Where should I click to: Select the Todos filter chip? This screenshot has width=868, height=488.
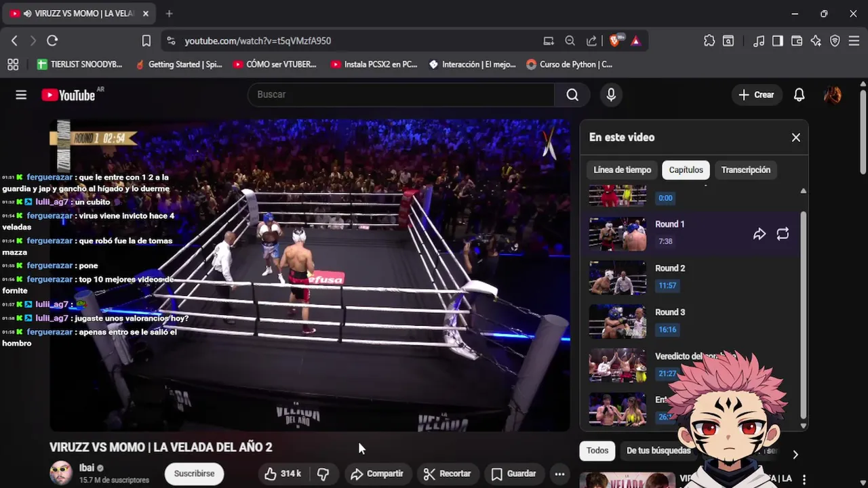pyautogui.click(x=597, y=451)
